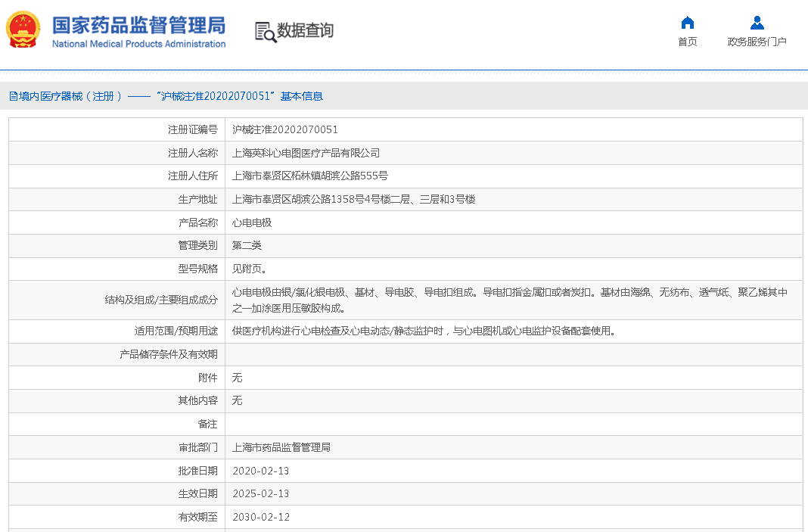Click the national emblem logo
Image resolution: width=808 pixels, height=532 pixels.
click(x=24, y=30)
